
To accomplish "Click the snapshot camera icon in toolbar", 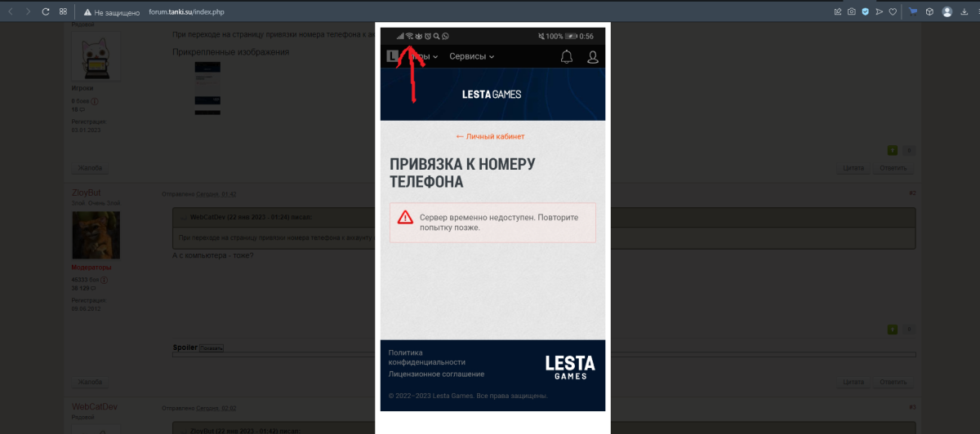I will coord(851,12).
